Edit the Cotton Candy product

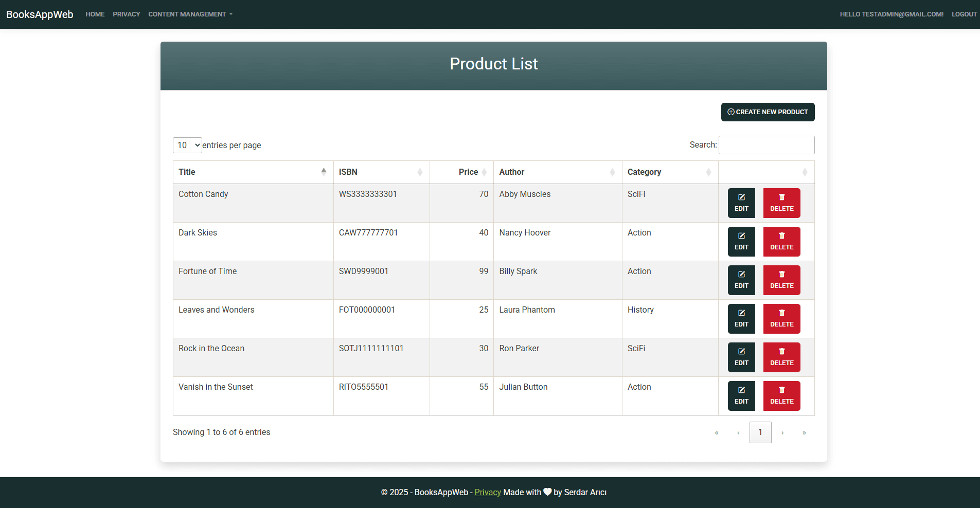coord(741,203)
